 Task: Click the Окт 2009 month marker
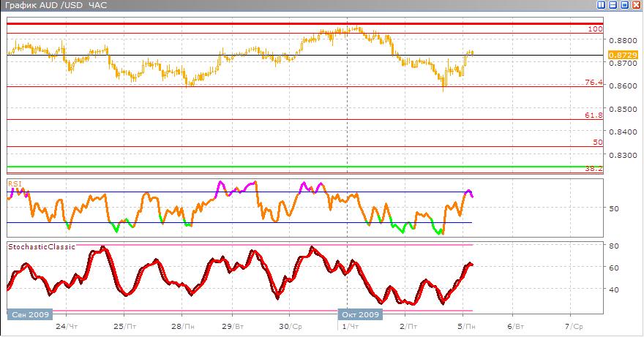coord(359,314)
